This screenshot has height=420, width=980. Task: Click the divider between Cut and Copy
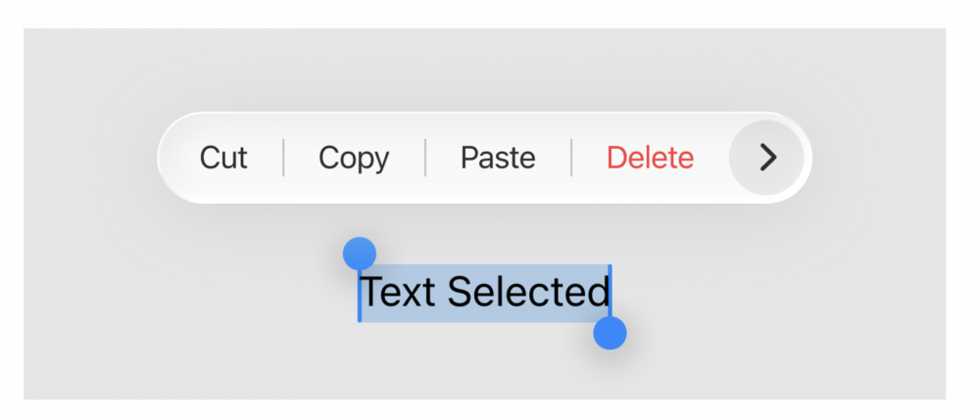coord(284,158)
